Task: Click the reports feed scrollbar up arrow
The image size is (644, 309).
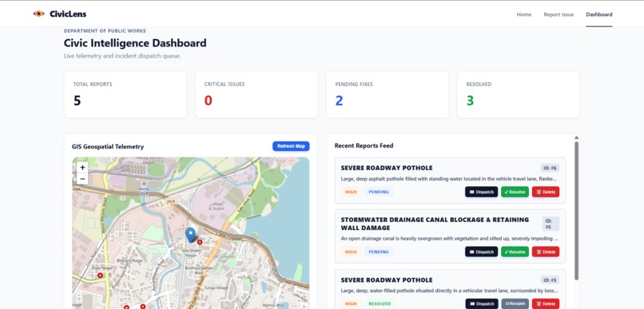Action: (x=576, y=137)
